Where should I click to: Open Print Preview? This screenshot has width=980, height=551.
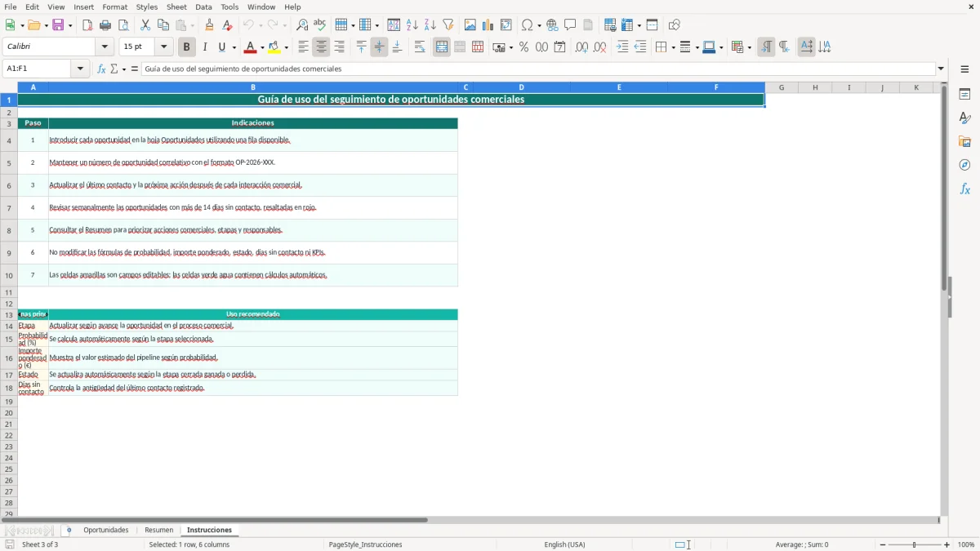pos(123,25)
